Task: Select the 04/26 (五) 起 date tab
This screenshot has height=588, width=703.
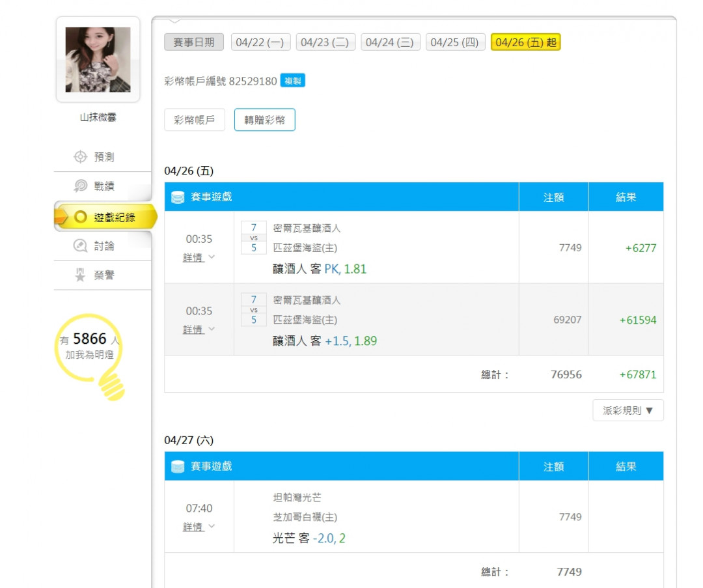Action: coord(525,42)
